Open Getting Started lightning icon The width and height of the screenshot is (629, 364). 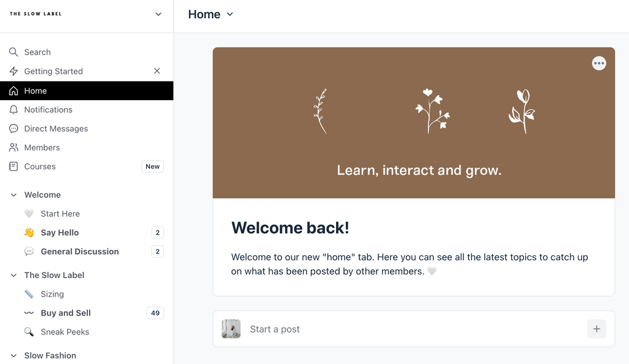coord(14,71)
